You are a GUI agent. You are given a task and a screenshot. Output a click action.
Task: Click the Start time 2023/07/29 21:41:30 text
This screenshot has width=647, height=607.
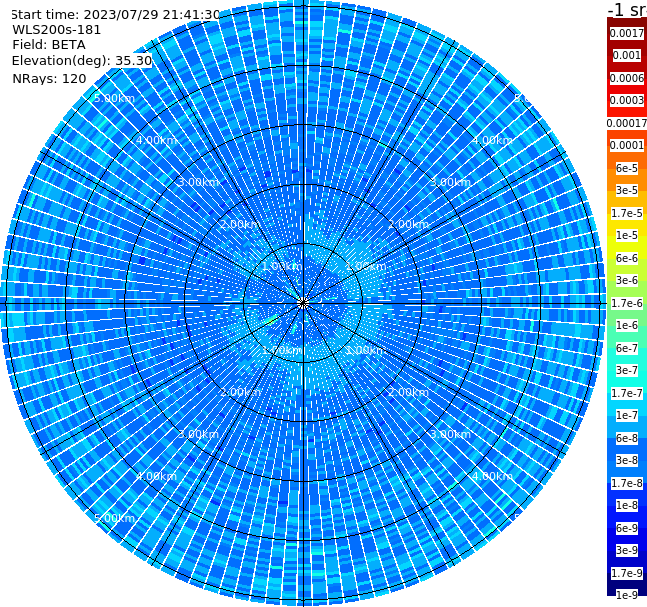coord(115,15)
